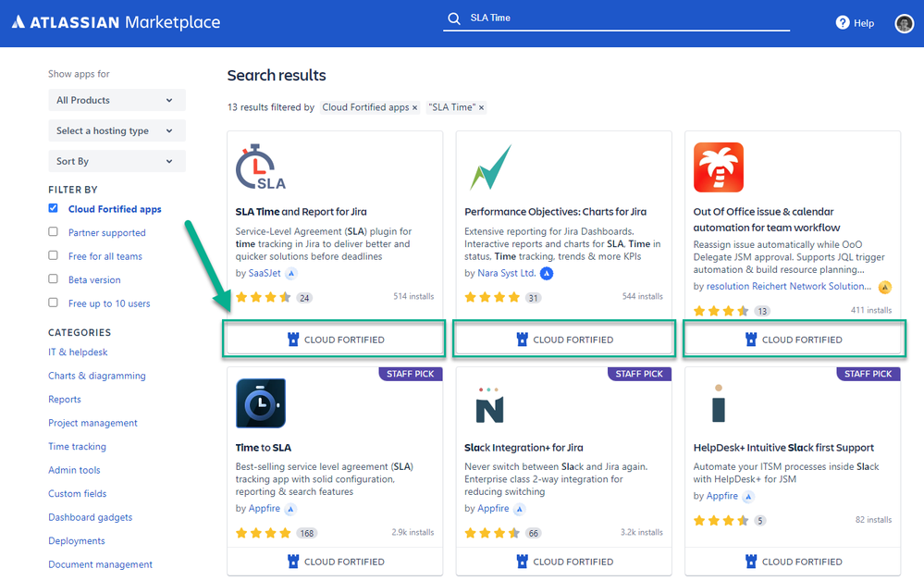Click star rating on Time to SLA card

tap(263, 533)
